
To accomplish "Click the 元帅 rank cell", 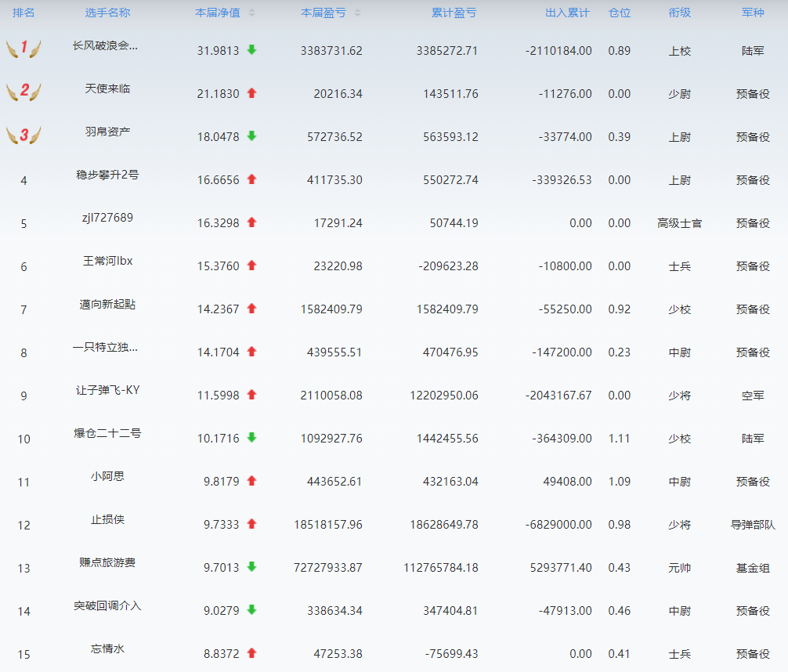I will coord(679,568).
